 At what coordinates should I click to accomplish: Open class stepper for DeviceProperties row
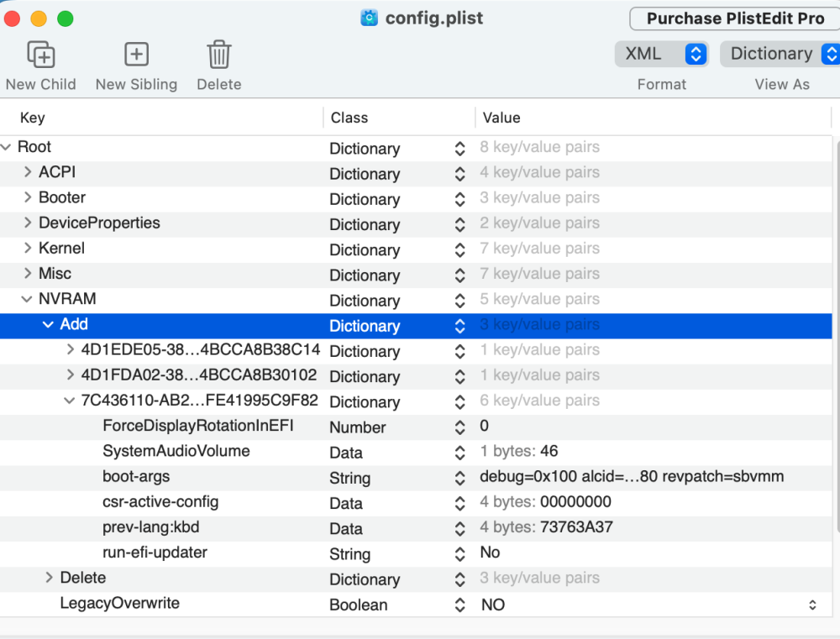click(x=459, y=224)
